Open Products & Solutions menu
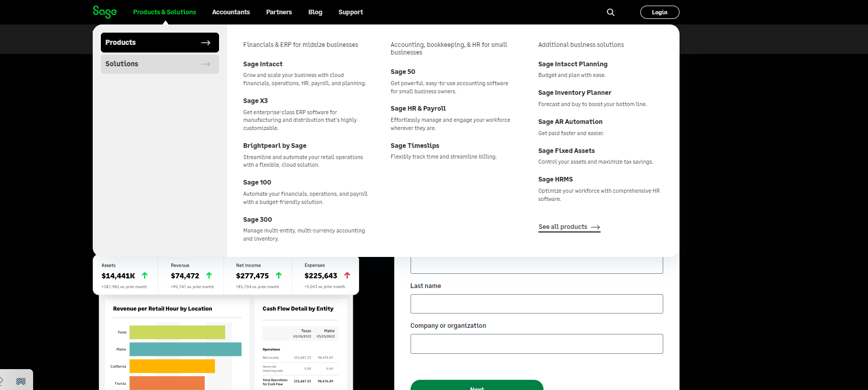868x390 pixels. [x=165, y=12]
